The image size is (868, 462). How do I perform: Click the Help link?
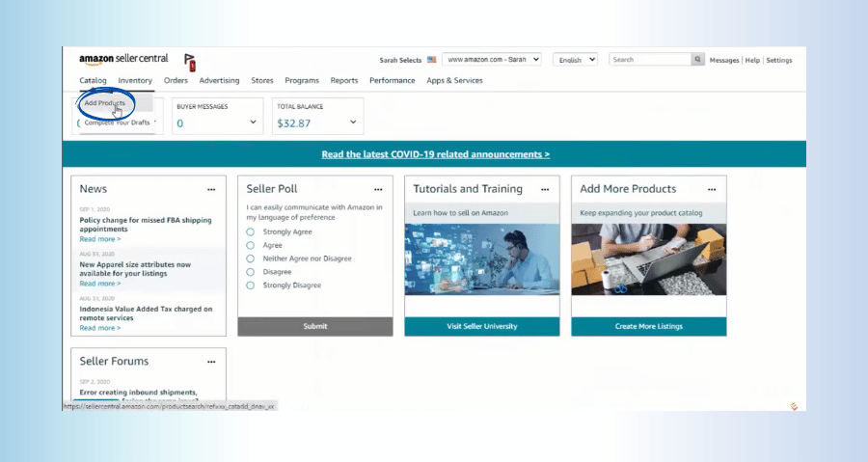coord(752,61)
